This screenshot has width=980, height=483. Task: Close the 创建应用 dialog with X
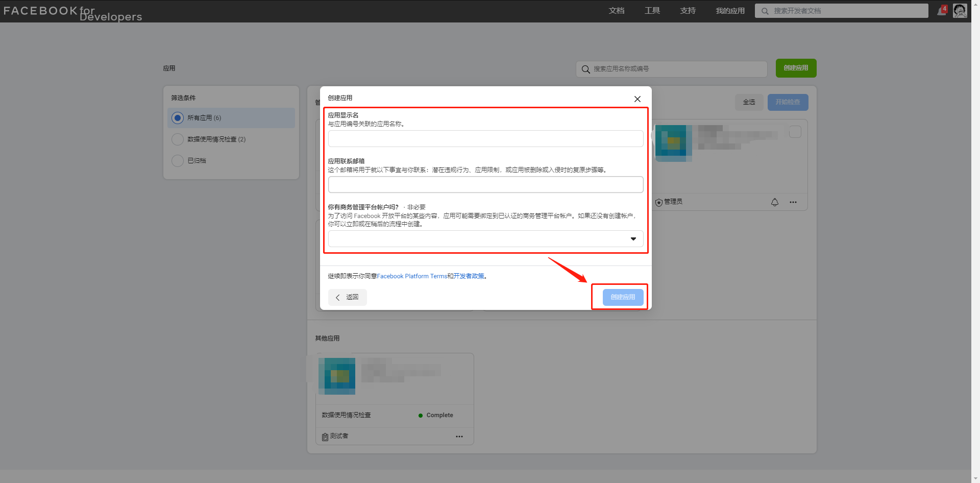click(x=637, y=99)
